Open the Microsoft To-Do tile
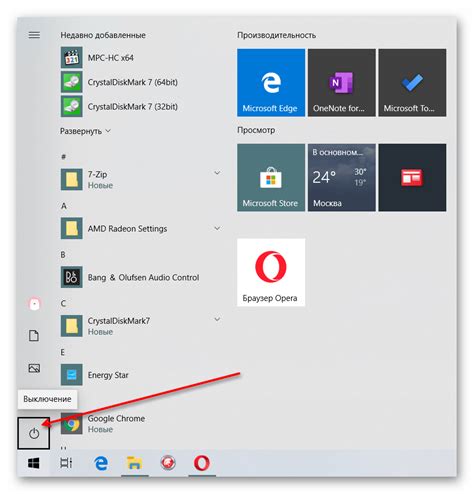474x494 pixels. pyautogui.click(x=412, y=83)
